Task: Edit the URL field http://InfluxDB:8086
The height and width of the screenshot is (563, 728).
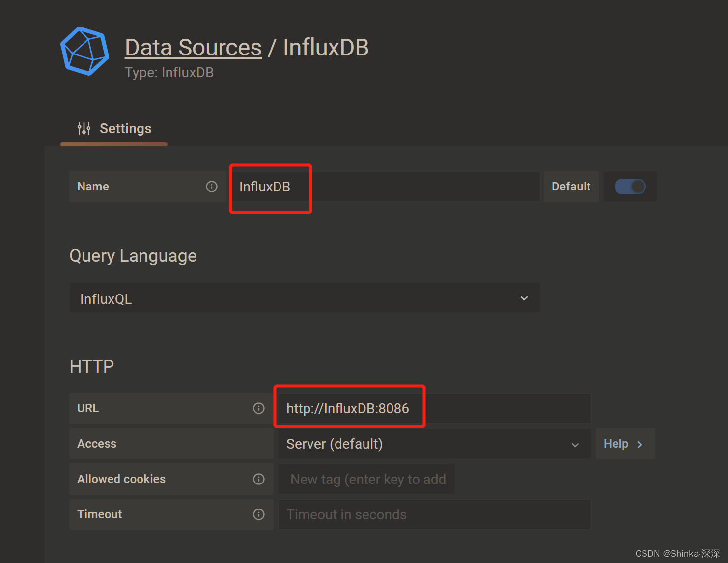Action: (434, 408)
